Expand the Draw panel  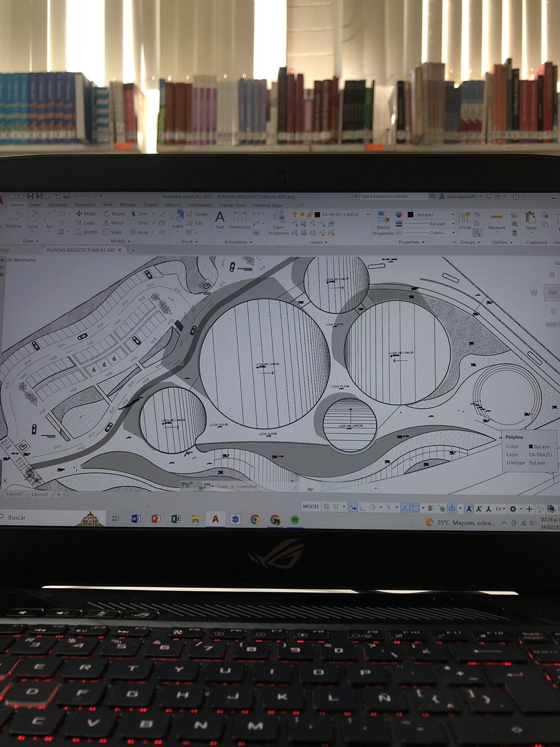(x=30, y=242)
